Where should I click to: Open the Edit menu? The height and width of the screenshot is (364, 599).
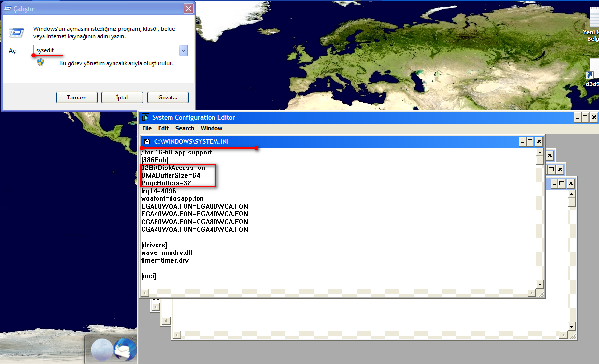tap(163, 128)
